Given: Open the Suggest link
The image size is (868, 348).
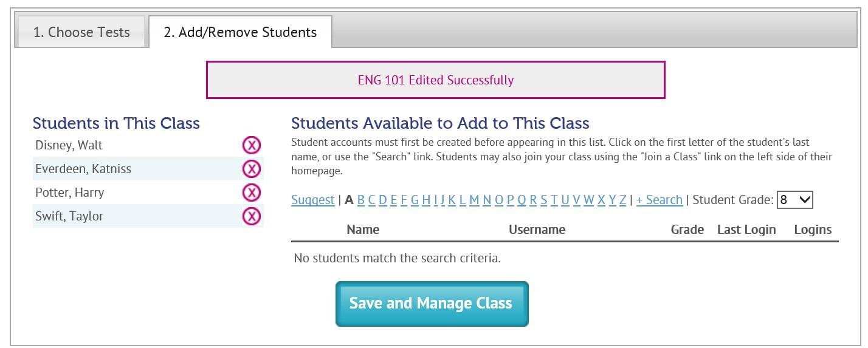Looking at the screenshot, I should [x=312, y=200].
